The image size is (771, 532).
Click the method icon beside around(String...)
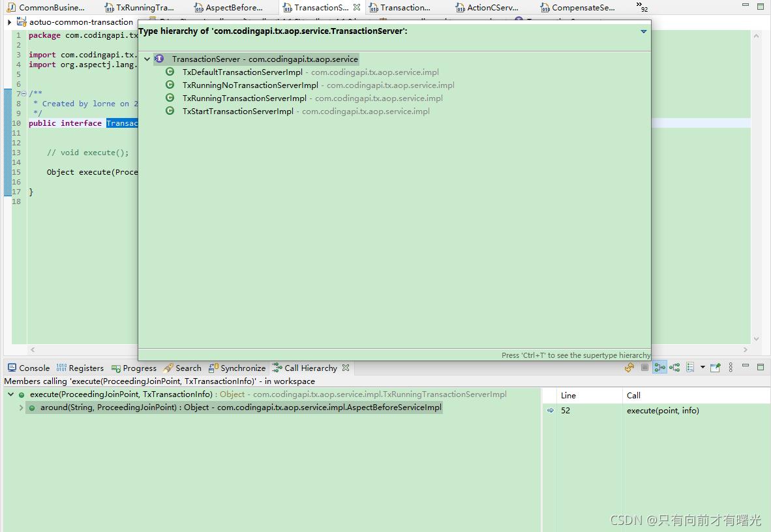[x=32, y=407]
